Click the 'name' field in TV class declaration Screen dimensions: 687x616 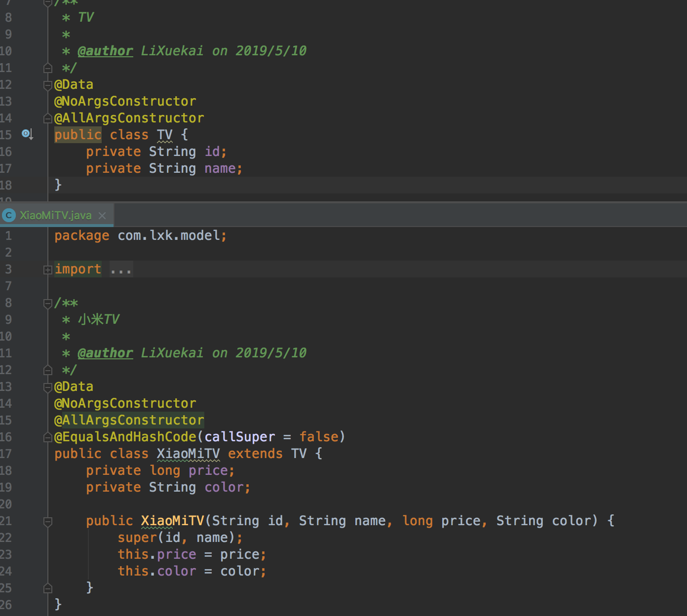(x=220, y=168)
